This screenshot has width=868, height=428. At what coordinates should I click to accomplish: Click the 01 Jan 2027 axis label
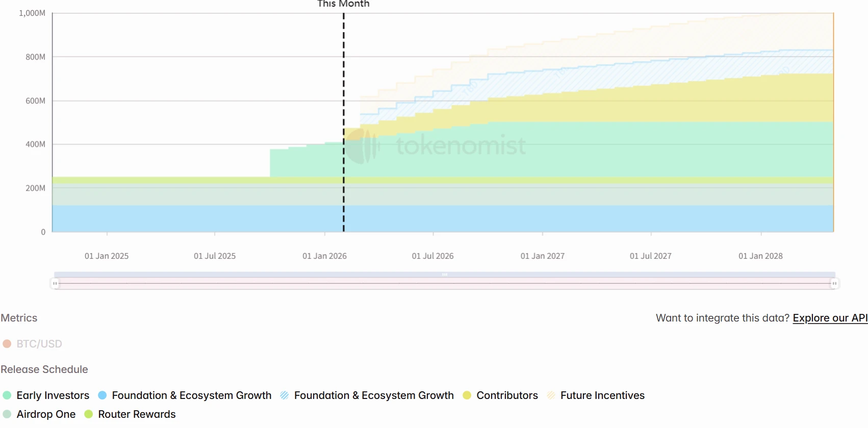tap(542, 256)
